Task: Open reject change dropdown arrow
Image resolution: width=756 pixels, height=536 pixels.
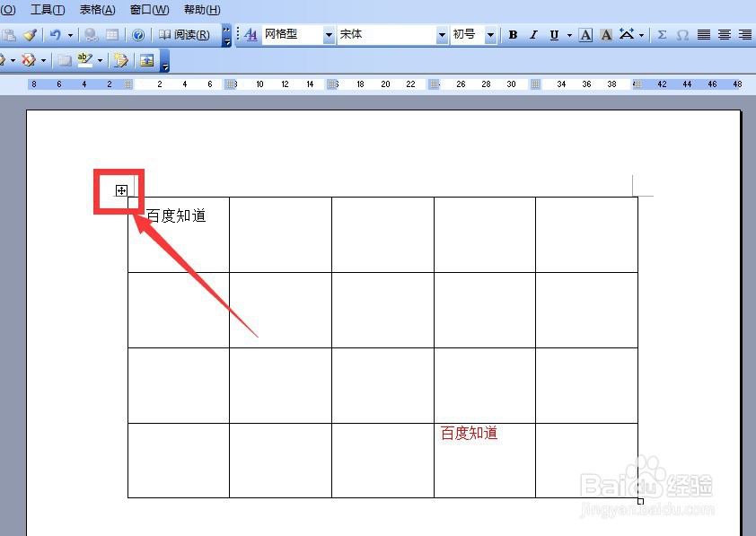Action: 43,60
